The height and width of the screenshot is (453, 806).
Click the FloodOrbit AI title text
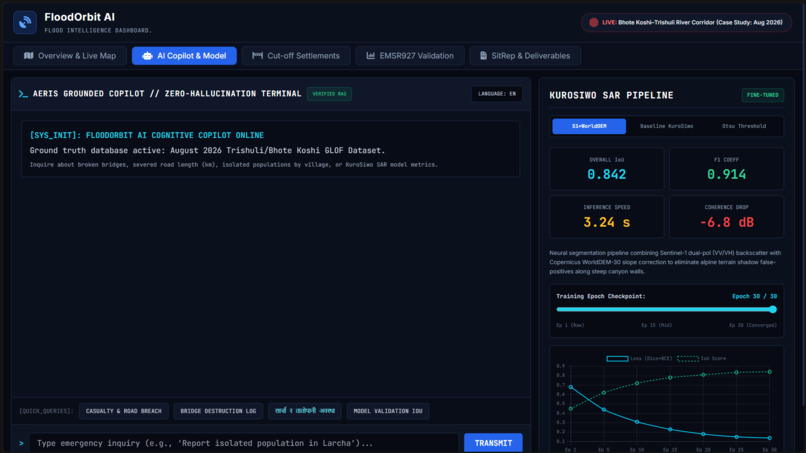80,17
